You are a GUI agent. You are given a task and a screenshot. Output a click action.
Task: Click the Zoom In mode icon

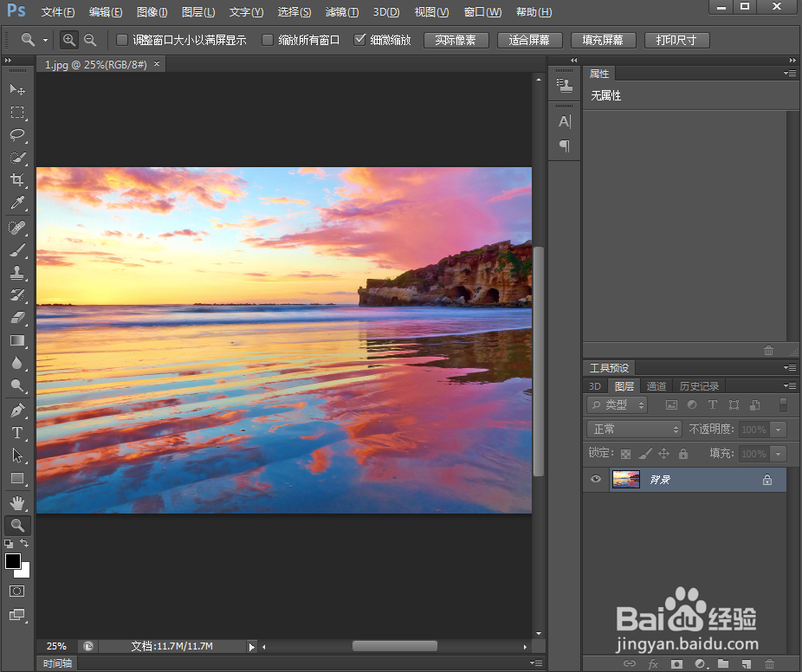69,40
